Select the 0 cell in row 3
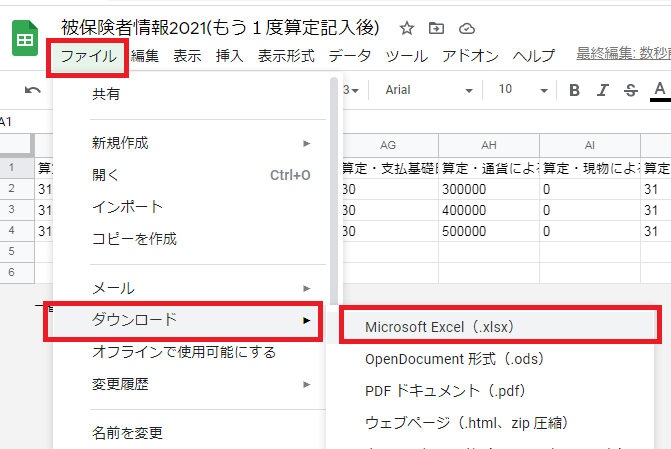This screenshot has height=449, width=671. click(x=590, y=210)
